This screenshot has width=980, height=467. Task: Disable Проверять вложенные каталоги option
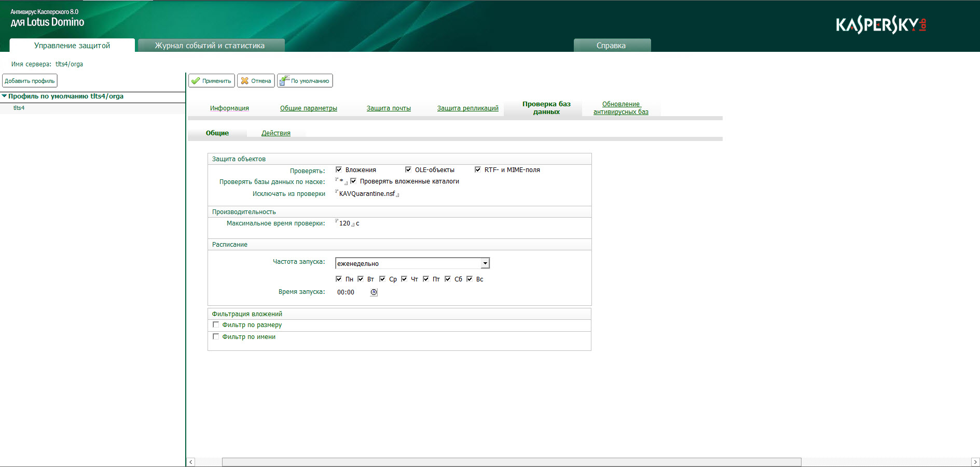tap(353, 181)
